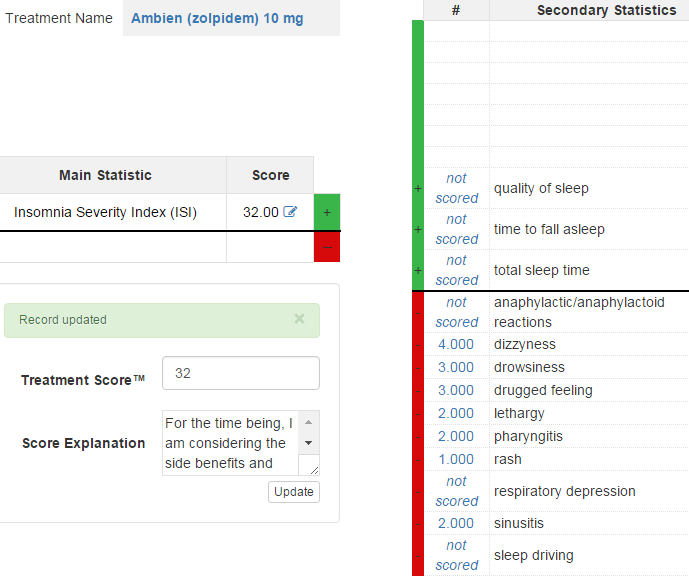This screenshot has width=689, height=581.
Task: Click the sinusitis row label
Action: 519,523
